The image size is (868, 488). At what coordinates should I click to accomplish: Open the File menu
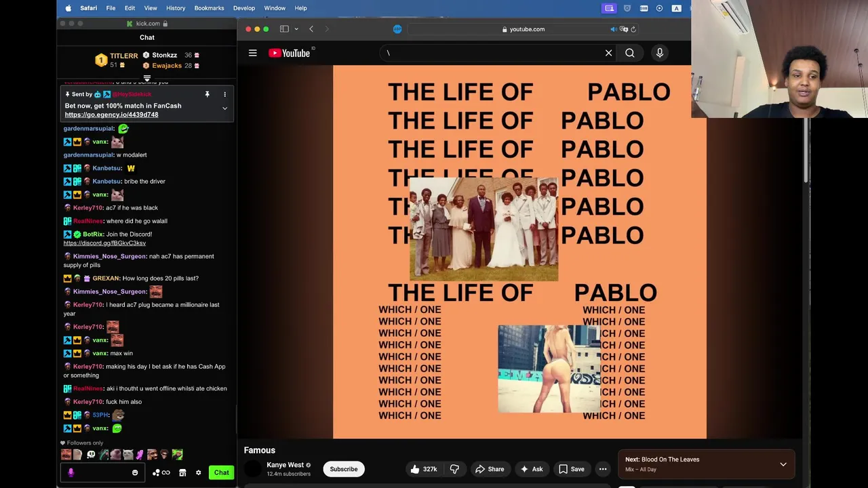click(111, 8)
